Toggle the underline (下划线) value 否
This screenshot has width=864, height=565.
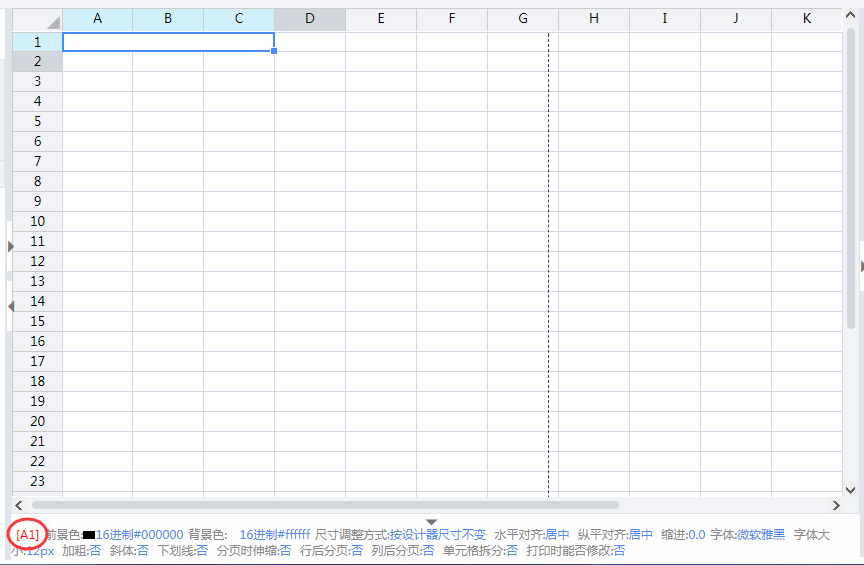point(202,550)
